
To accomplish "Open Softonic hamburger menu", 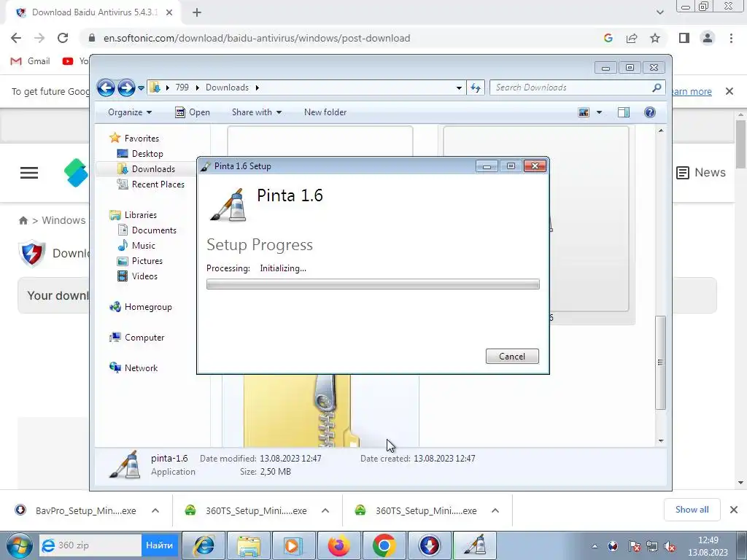I will click(x=29, y=173).
